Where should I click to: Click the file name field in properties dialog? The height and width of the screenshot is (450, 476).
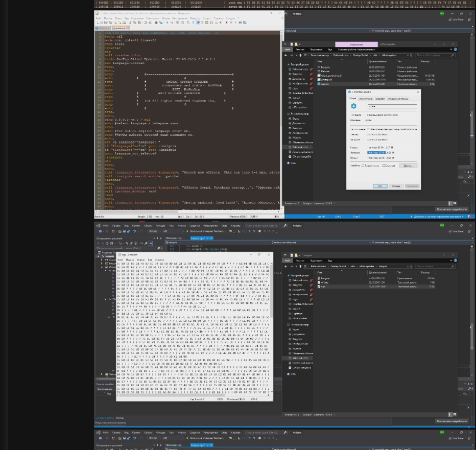[392, 106]
